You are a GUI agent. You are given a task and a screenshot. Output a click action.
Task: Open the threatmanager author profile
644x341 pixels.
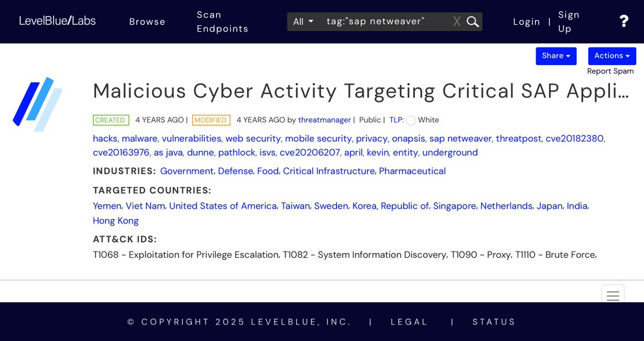point(324,120)
